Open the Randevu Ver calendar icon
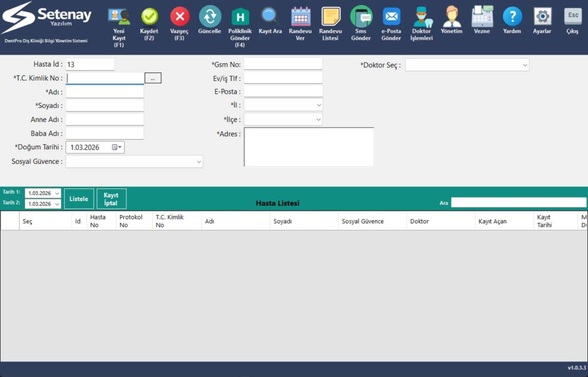The image size is (588, 377). pyautogui.click(x=300, y=17)
